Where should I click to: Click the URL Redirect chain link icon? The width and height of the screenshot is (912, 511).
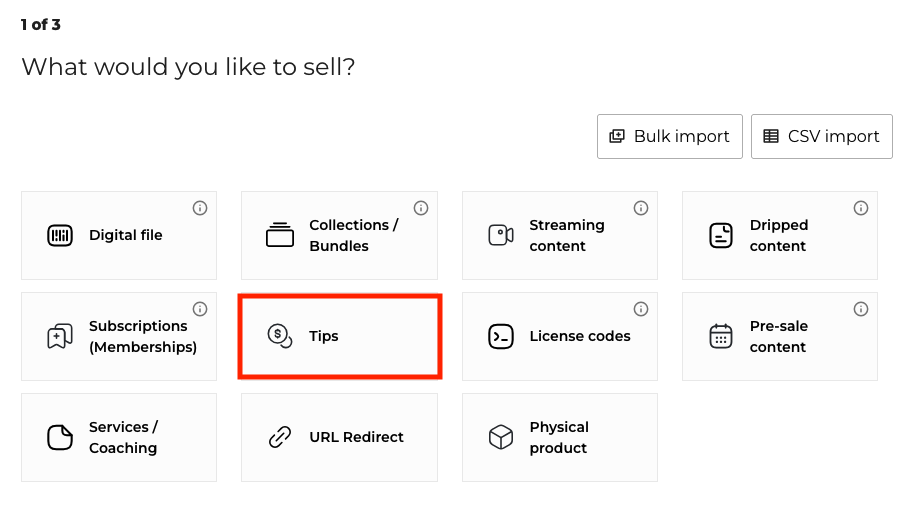pyautogui.click(x=279, y=438)
